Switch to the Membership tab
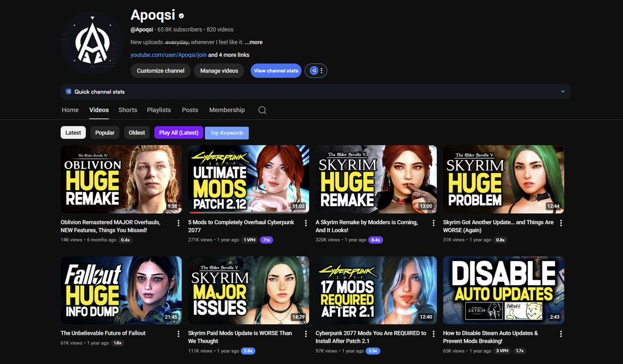Screen dimensions: 623x364 (227, 110)
